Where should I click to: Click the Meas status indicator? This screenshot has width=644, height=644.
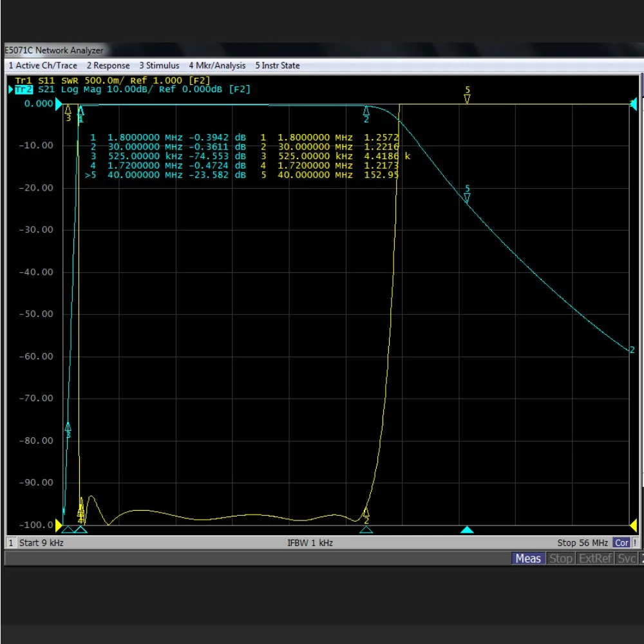528,558
